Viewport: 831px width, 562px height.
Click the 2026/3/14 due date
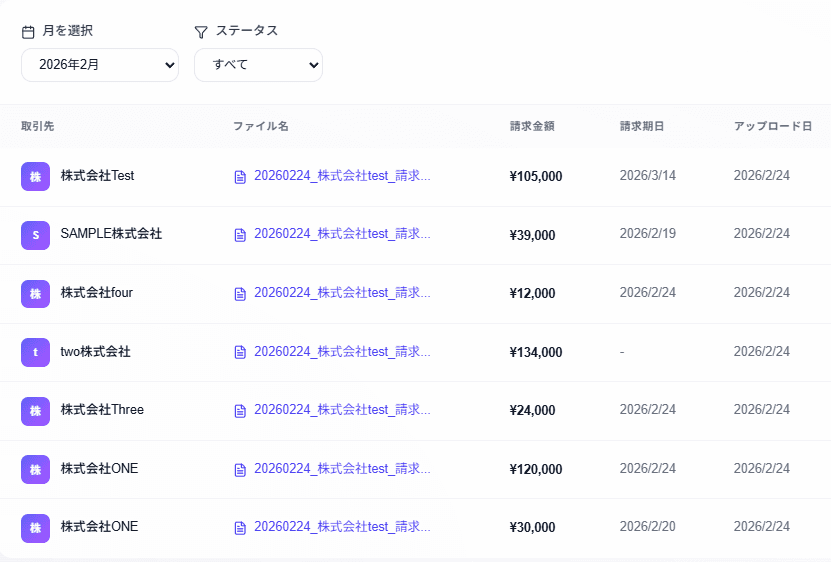[648, 175]
